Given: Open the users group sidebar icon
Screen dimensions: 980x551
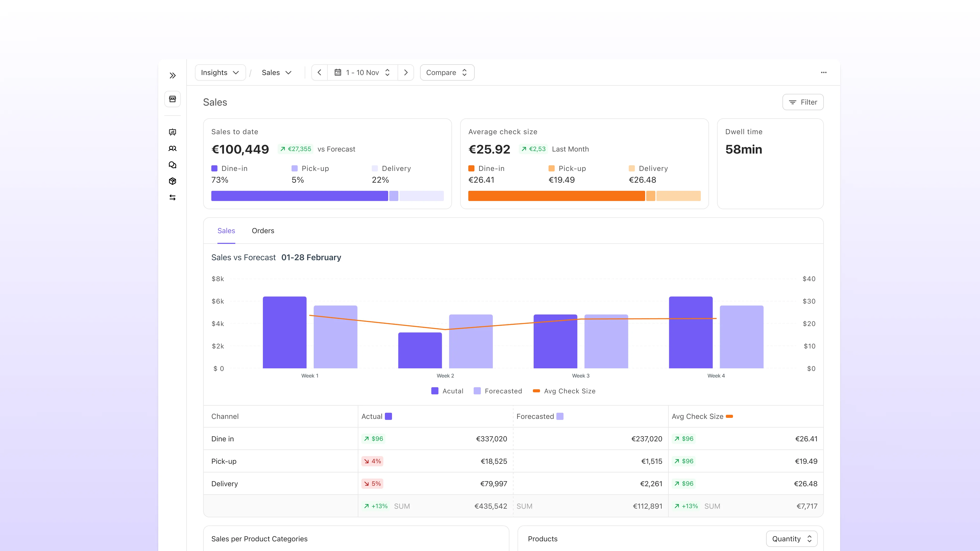Looking at the screenshot, I should 172,148.
